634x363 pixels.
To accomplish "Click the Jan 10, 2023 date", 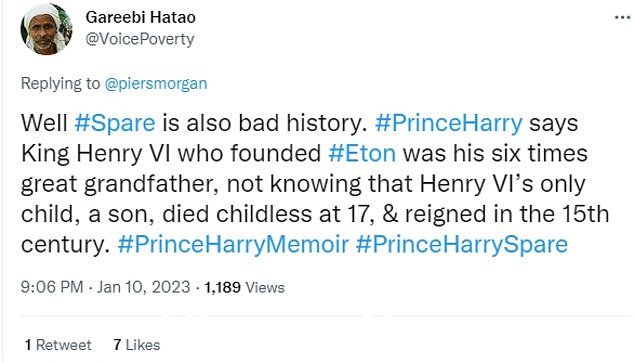I will [x=143, y=287].
